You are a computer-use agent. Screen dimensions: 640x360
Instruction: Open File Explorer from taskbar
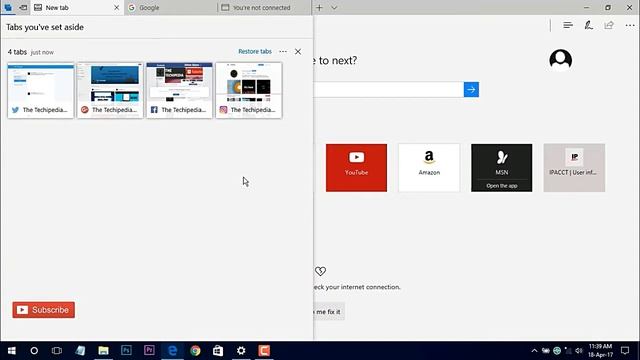[103, 351]
